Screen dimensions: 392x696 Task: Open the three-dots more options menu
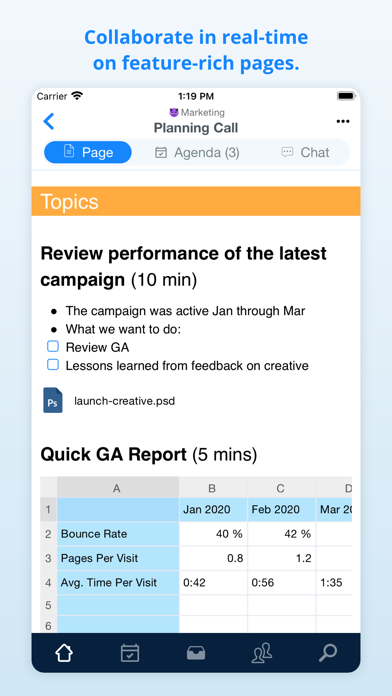pyautogui.click(x=343, y=121)
